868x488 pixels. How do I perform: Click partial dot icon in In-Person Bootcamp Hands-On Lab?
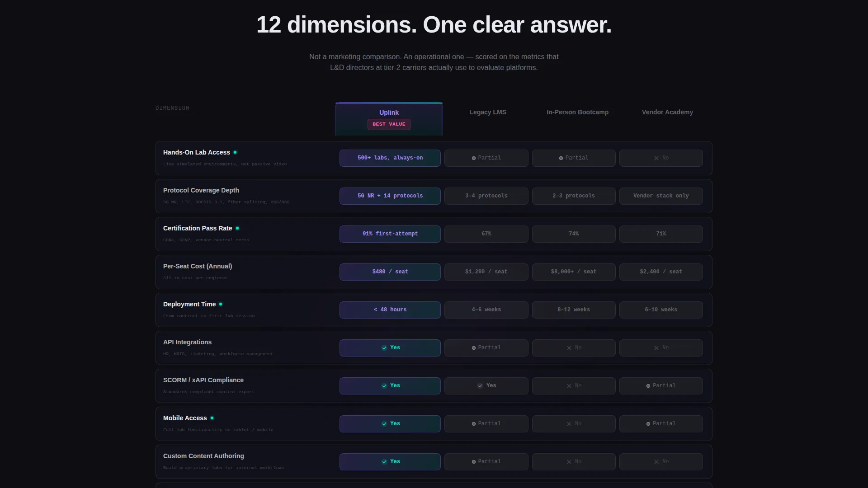[x=561, y=158]
